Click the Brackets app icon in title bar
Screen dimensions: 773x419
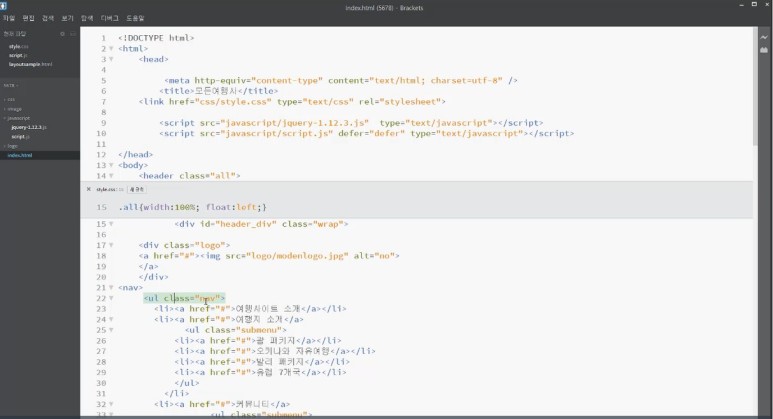[x=3, y=5]
